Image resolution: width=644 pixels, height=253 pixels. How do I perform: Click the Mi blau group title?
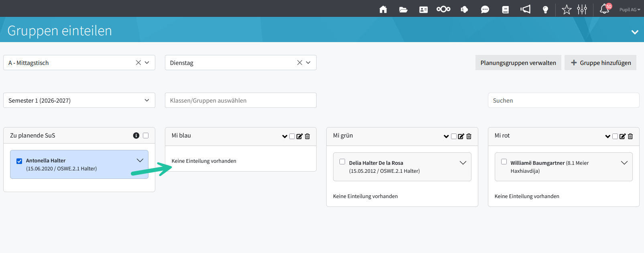click(x=181, y=136)
